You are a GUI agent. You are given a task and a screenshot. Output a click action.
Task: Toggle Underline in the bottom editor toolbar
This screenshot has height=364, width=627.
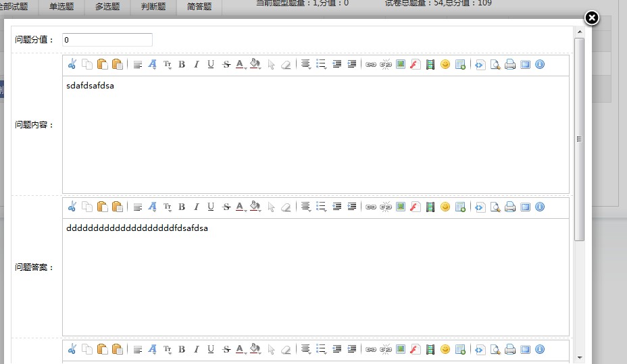click(211, 349)
